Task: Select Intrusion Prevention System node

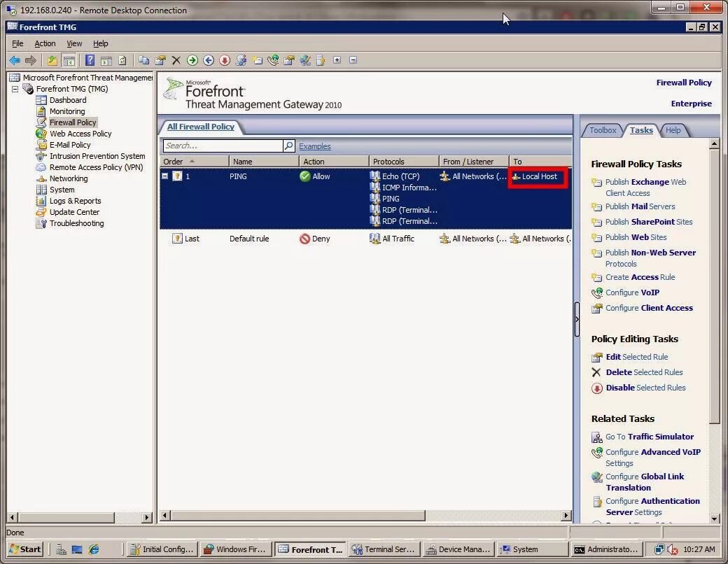Action: click(97, 156)
